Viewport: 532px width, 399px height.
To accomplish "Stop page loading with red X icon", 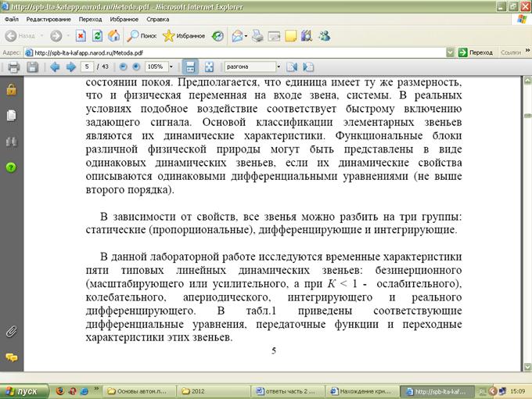I will tap(81, 36).
